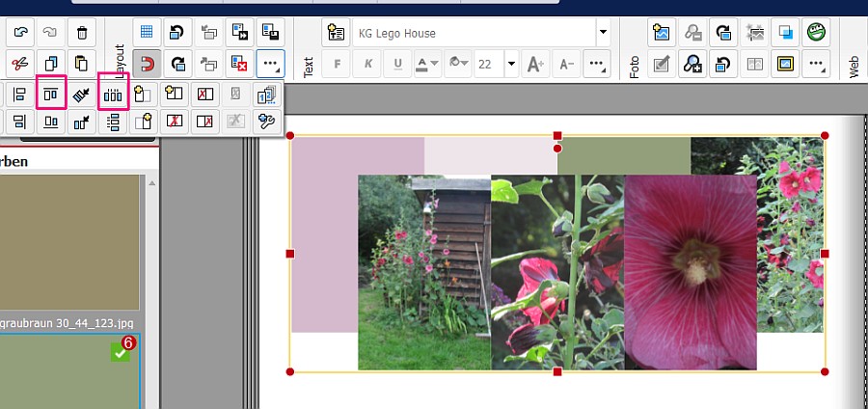Image resolution: width=868 pixels, height=409 pixels.
Task: Click the align top edges icon
Action: click(x=50, y=94)
